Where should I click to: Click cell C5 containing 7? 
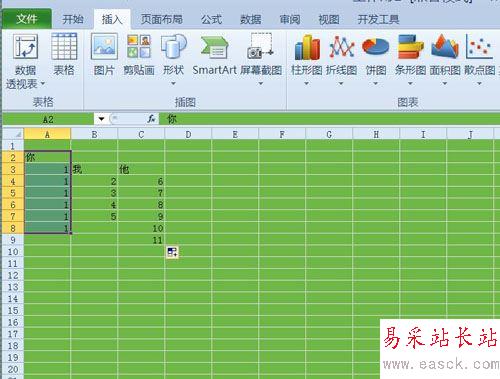click(141, 193)
